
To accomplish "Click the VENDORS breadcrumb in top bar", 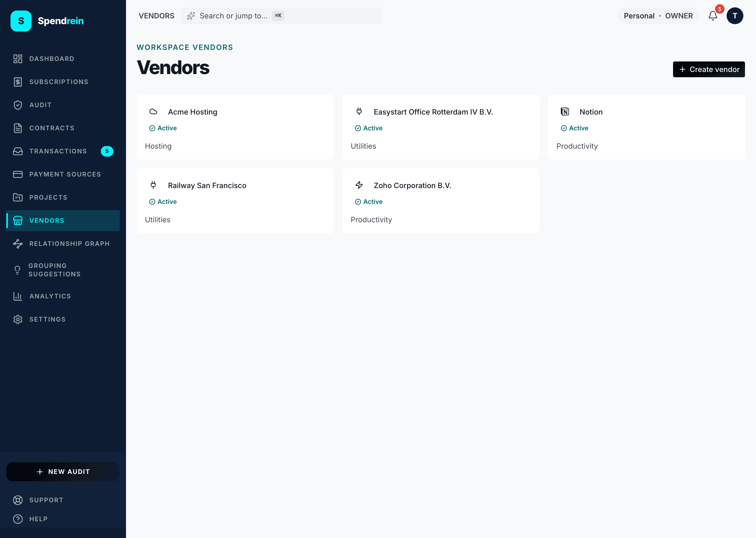I will (x=156, y=16).
